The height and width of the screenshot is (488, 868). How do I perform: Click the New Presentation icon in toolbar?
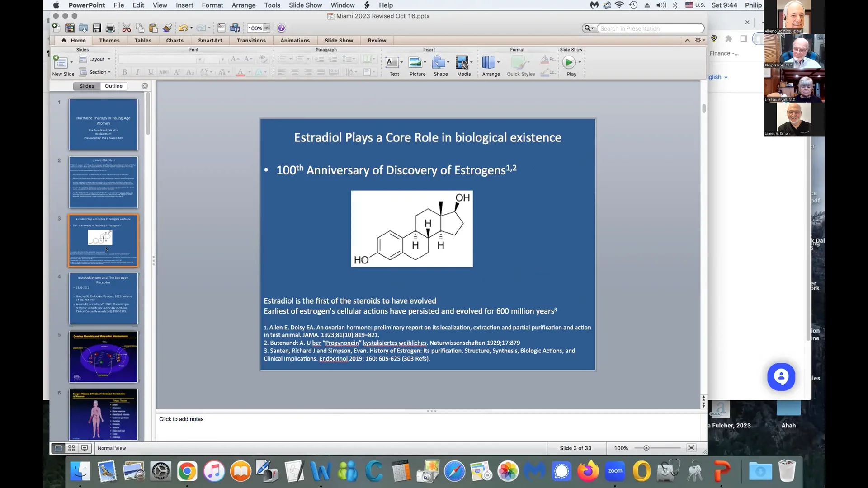click(56, 28)
